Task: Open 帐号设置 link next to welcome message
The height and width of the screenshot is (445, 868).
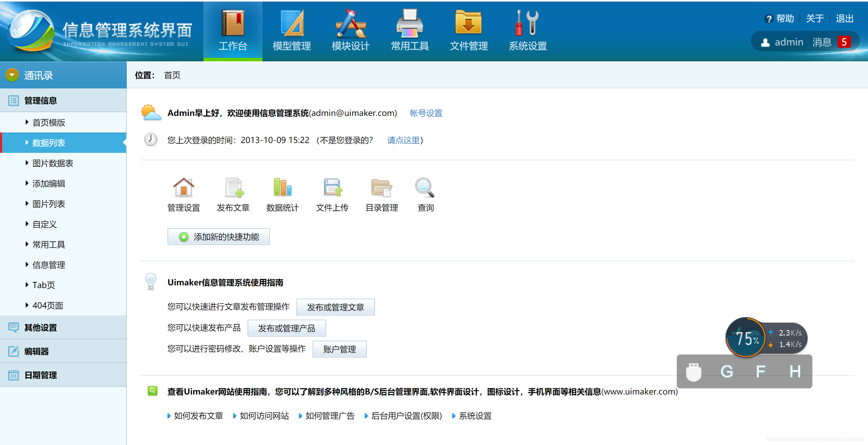Action: point(426,113)
